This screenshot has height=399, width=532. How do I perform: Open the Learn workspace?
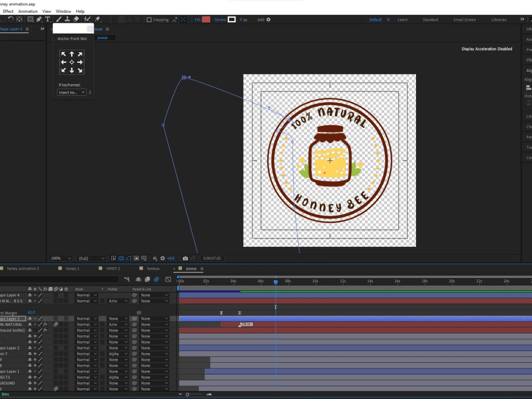click(x=402, y=20)
